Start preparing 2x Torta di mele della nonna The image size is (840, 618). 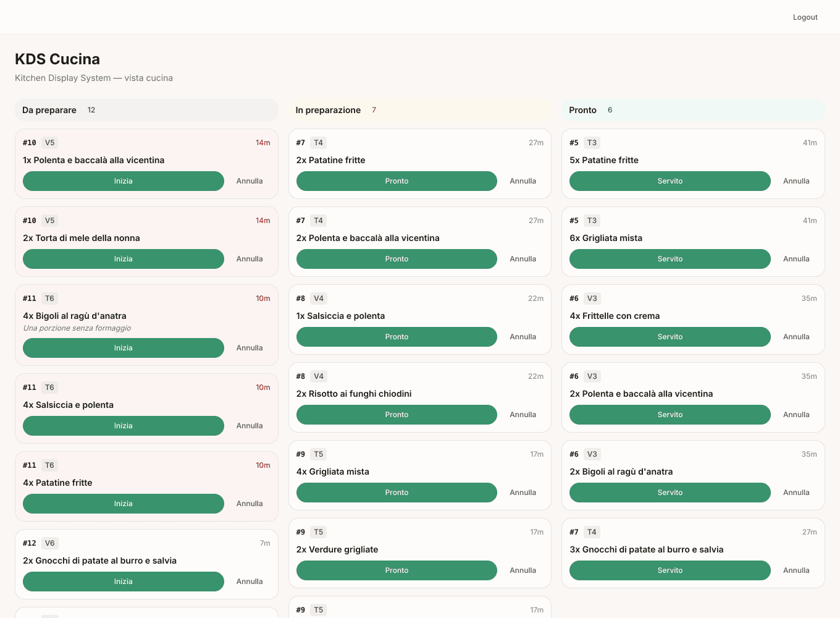(124, 259)
